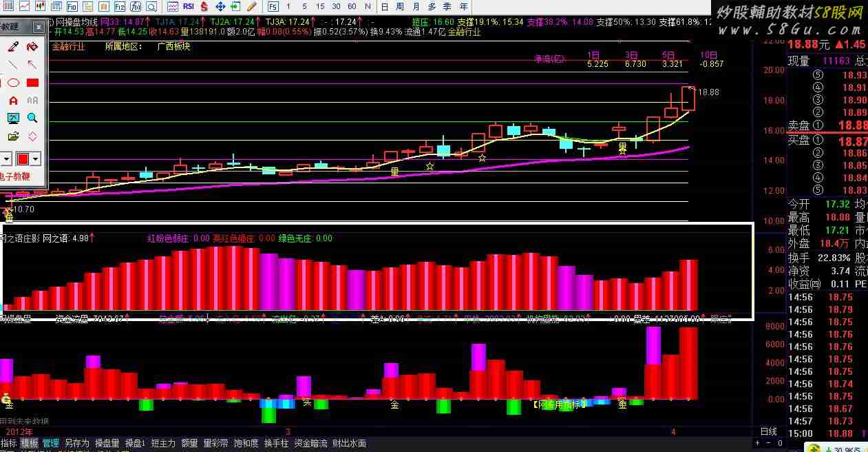Select the paint bucket fill tool

[32, 47]
